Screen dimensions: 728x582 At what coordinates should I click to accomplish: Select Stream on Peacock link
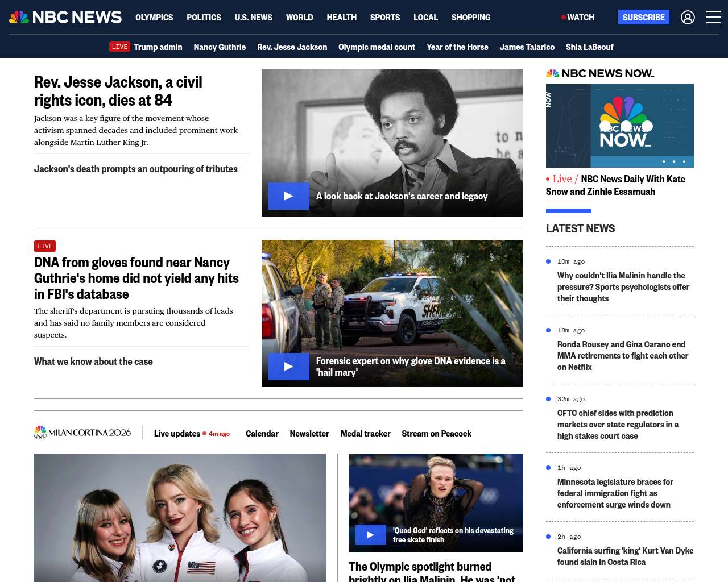tap(436, 434)
